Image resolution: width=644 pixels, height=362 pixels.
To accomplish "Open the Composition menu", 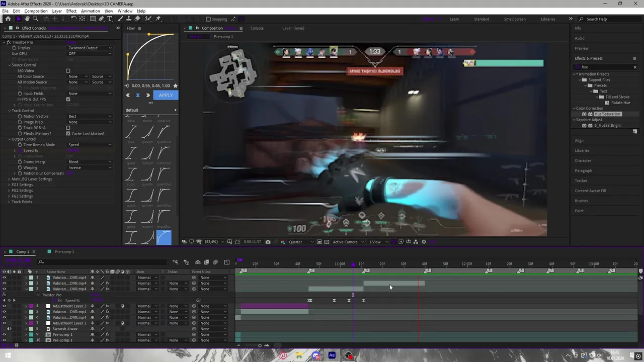I will pos(36,11).
